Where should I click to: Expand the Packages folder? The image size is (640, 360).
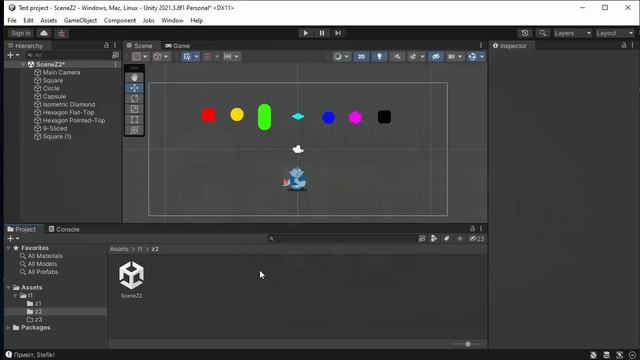point(9,328)
